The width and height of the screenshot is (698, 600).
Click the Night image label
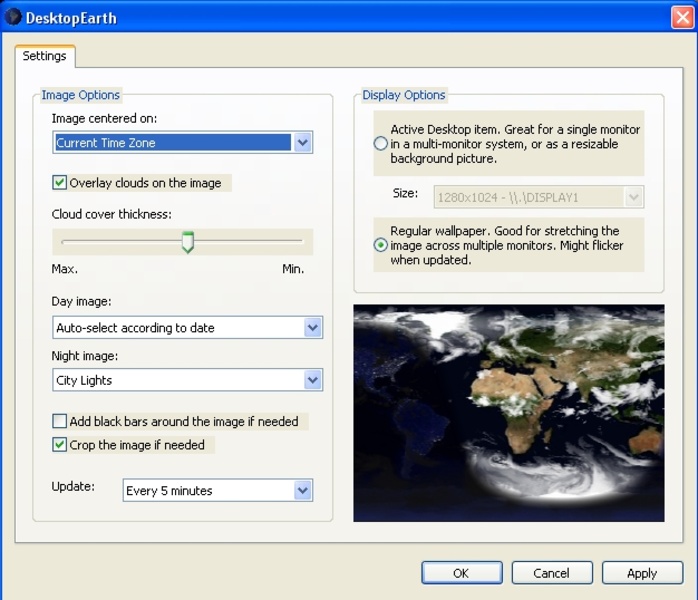(85, 356)
